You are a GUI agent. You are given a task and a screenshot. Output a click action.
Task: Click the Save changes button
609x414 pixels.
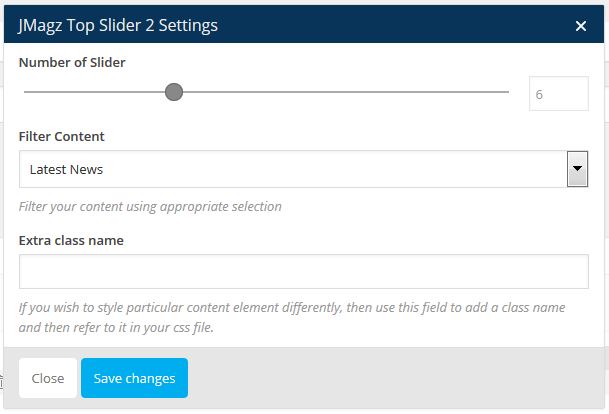[134, 378]
